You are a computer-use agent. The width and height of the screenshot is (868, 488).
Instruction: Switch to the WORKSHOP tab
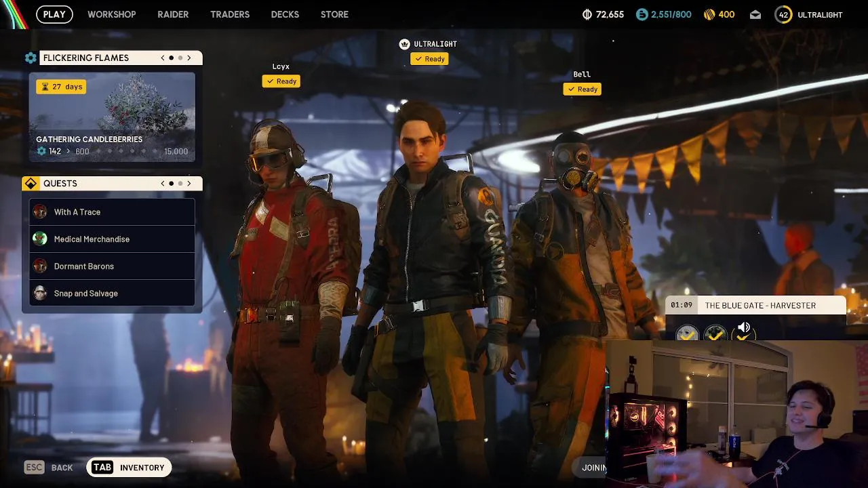112,14
